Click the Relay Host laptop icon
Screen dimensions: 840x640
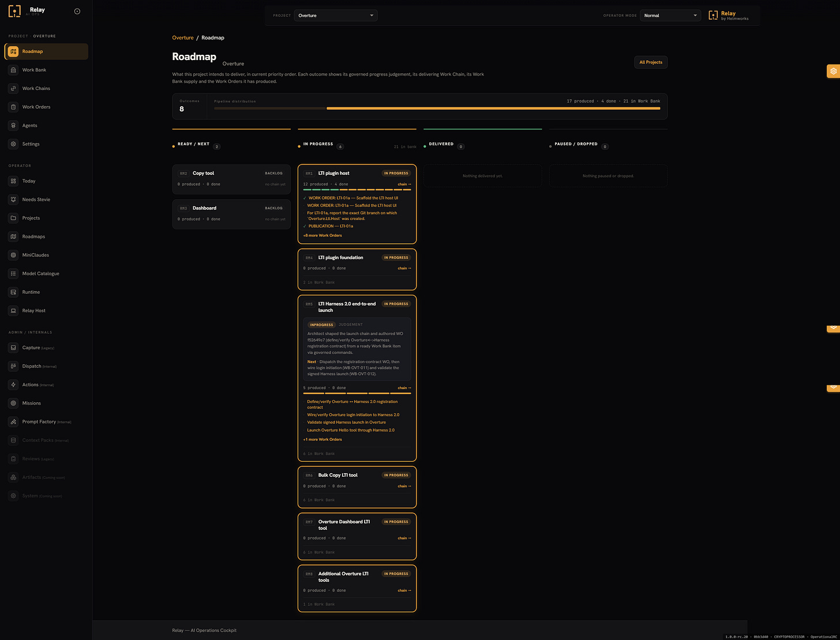[x=13, y=310]
